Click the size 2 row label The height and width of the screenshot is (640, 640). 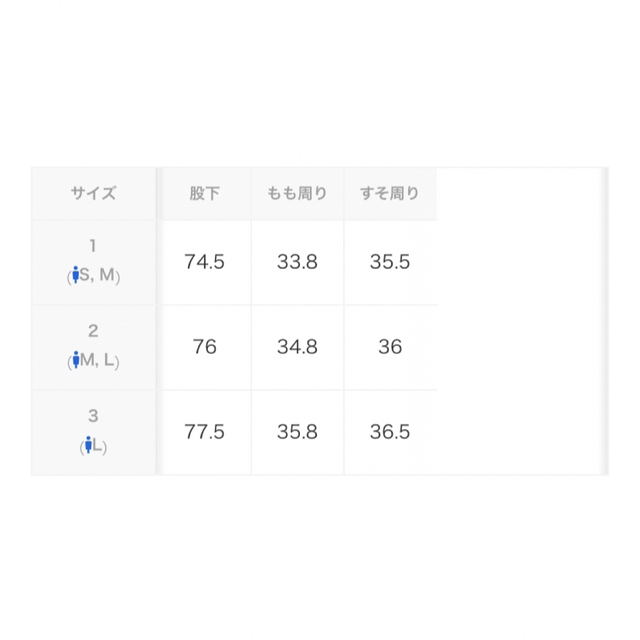click(93, 347)
